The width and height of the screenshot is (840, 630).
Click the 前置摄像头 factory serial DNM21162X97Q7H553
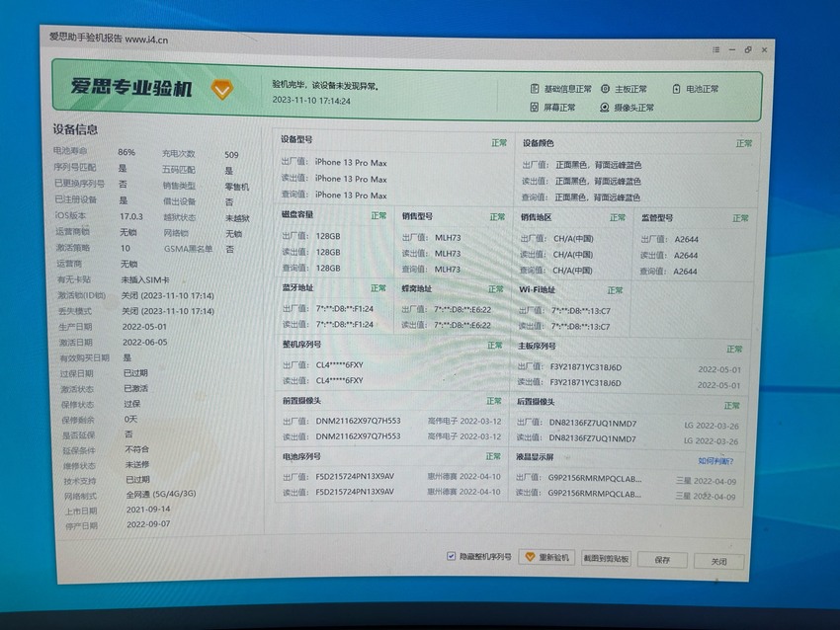point(358,421)
